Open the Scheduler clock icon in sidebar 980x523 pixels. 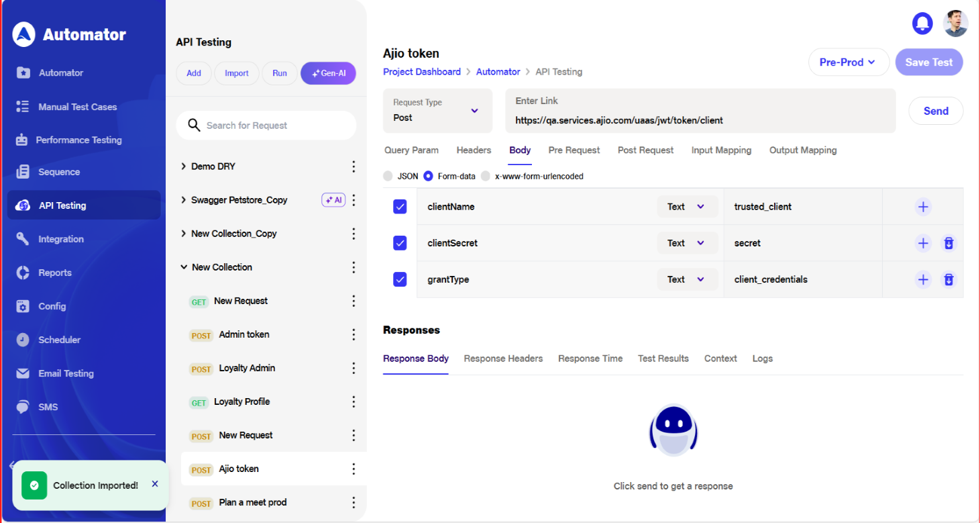click(x=23, y=340)
